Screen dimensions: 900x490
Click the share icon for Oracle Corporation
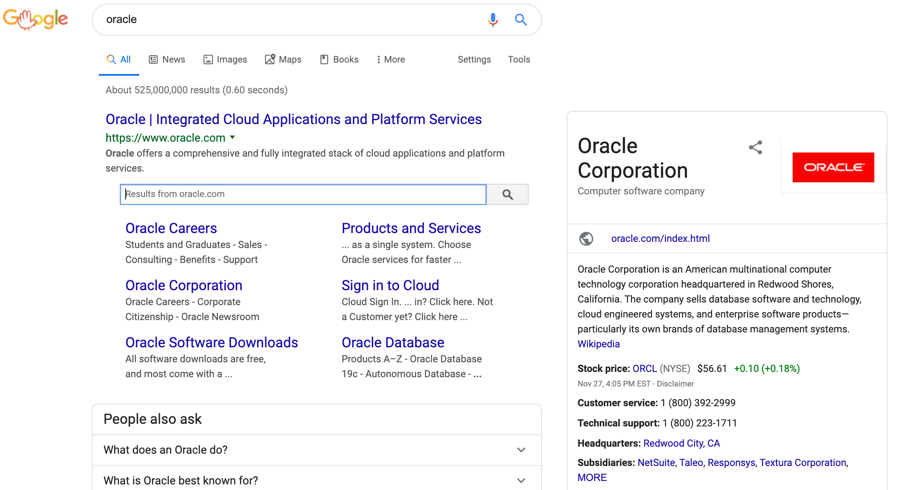coord(755,148)
